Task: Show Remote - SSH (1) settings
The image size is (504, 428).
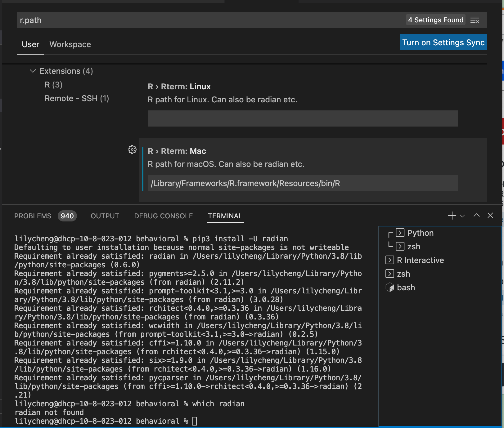Action: (x=77, y=98)
